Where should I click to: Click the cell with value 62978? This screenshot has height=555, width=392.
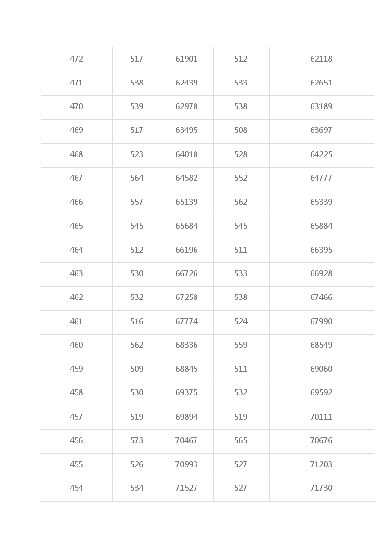point(187,107)
